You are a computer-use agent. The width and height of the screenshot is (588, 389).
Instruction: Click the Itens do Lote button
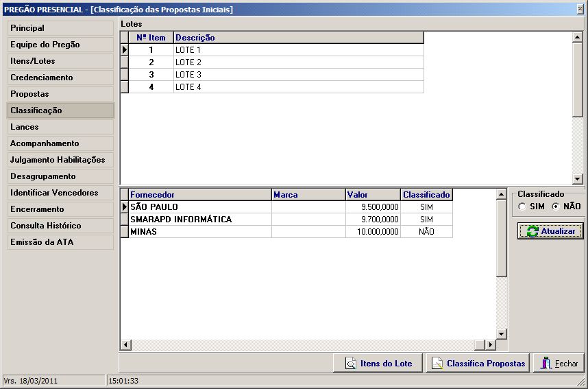[x=378, y=363]
